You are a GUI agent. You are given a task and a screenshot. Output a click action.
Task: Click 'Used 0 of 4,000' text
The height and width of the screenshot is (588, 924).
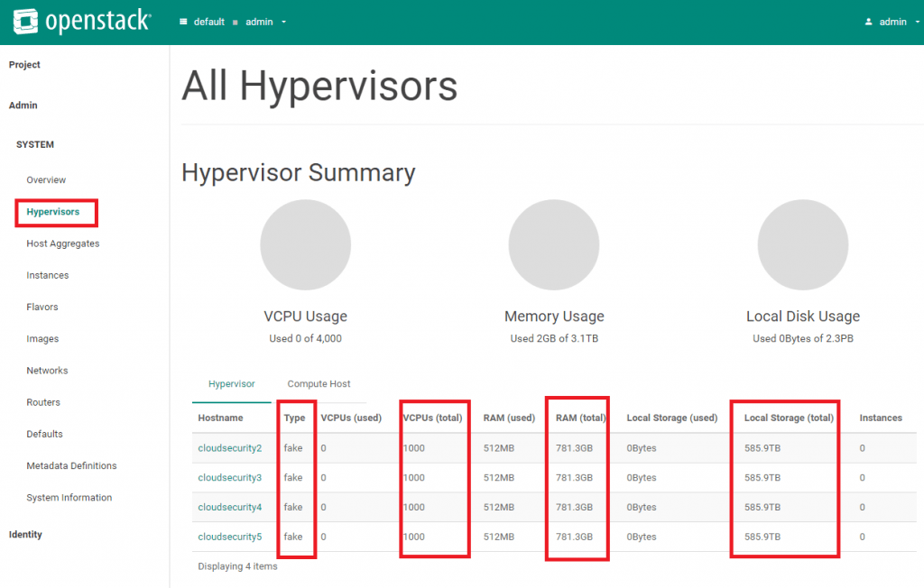click(305, 339)
